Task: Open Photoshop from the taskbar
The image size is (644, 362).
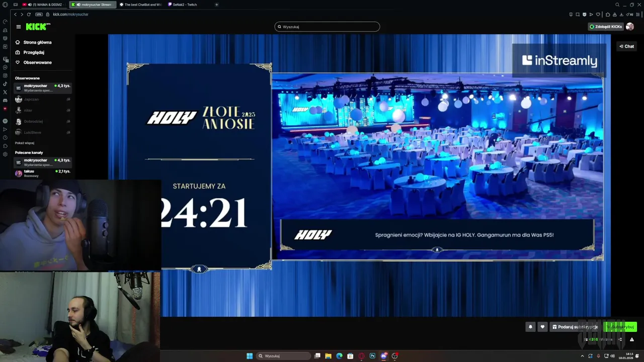Action: pos(372,356)
